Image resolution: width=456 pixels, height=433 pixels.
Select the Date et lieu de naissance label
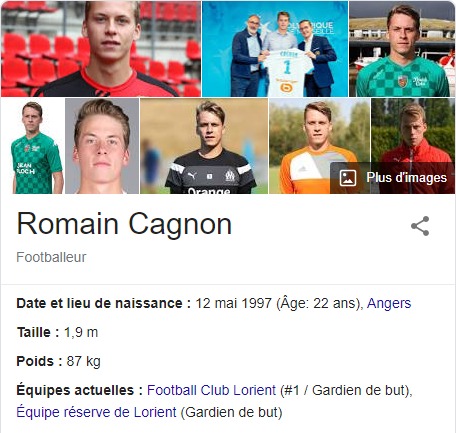coord(104,303)
